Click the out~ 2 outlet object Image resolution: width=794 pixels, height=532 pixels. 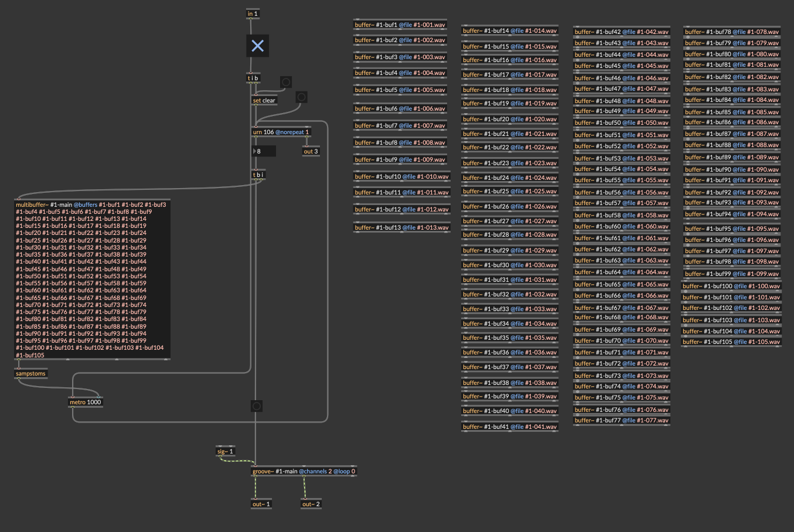point(311,504)
